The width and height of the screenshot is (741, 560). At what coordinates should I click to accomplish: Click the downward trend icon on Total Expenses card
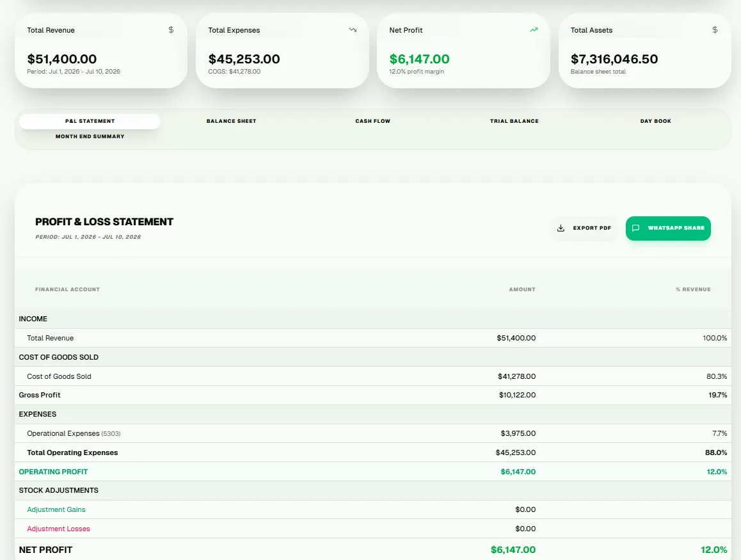pos(353,30)
